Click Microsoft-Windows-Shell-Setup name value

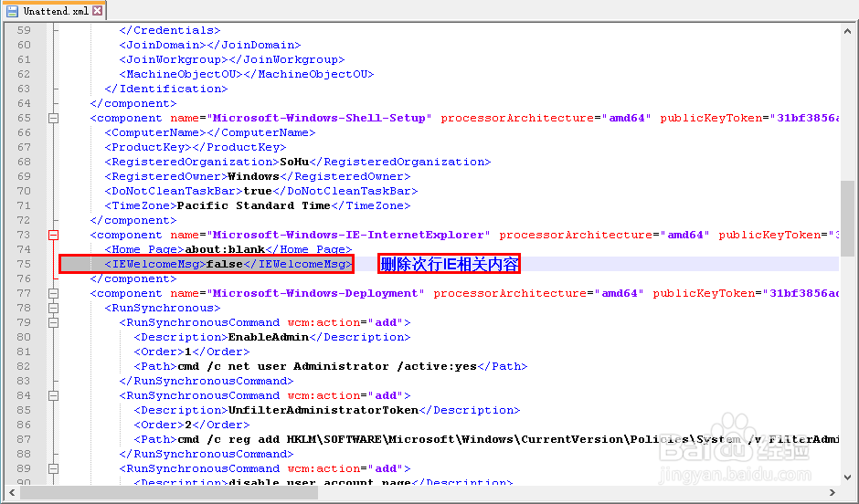pos(319,118)
